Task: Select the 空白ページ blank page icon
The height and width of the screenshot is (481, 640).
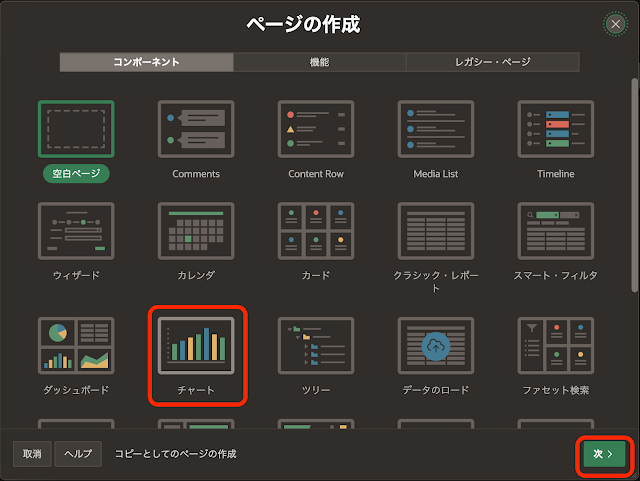Action: tap(76, 129)
